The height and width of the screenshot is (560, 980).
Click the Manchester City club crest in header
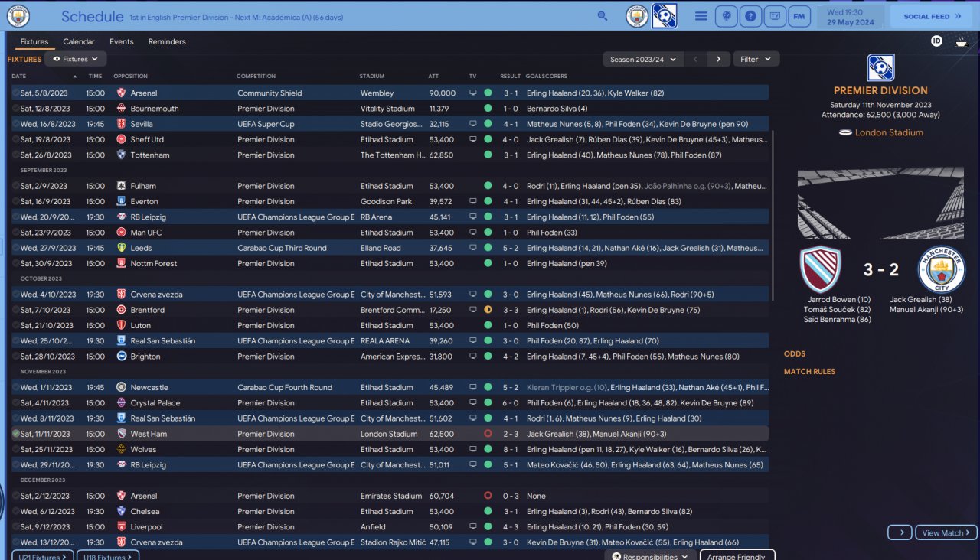point(637,16)
